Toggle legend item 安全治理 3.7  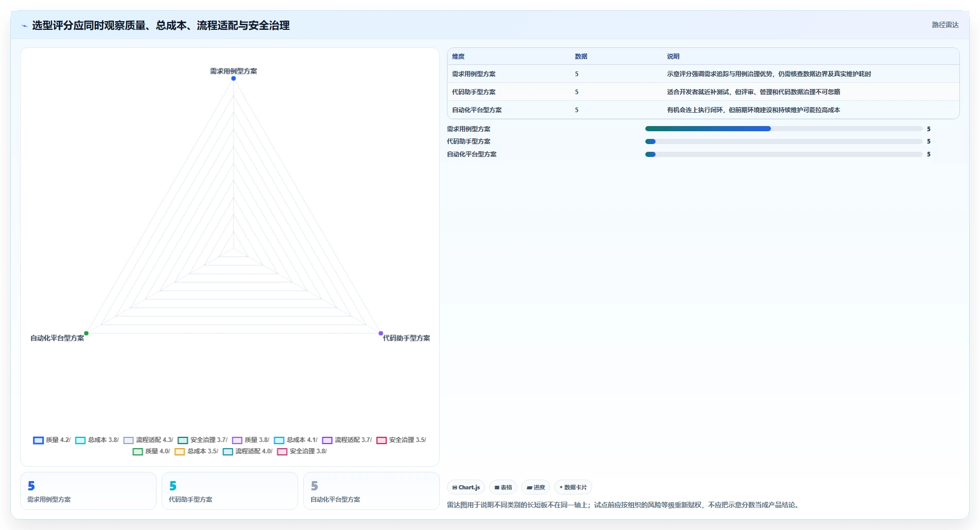tap(202, 440)
